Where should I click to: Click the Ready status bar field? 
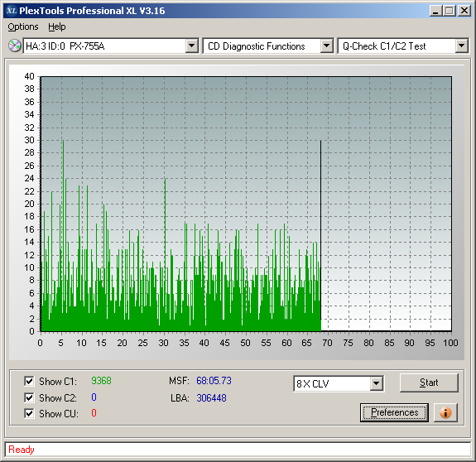pos(238,450)
